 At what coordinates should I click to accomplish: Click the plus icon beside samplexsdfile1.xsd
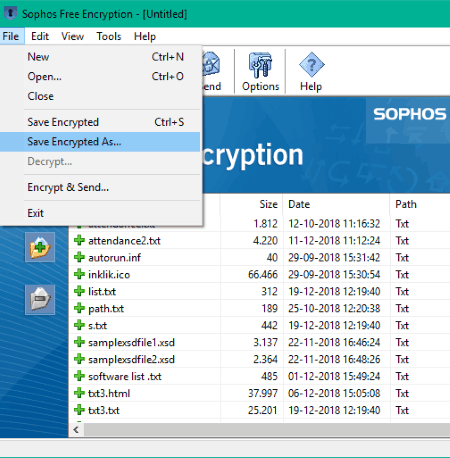(79, 342)
